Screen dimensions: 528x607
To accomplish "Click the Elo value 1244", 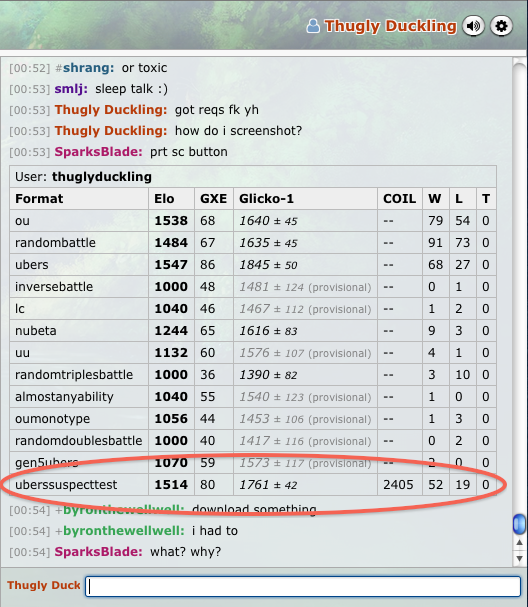I will 171,331.
